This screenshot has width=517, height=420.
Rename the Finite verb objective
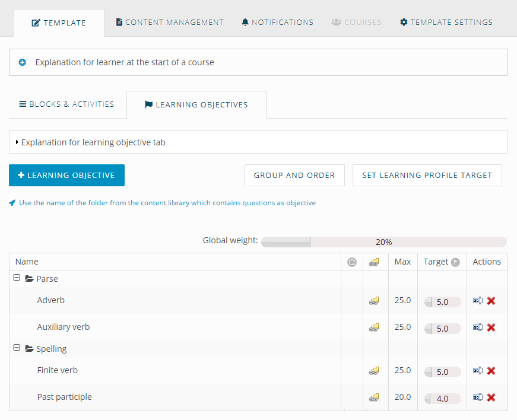[x=478, y=371]
